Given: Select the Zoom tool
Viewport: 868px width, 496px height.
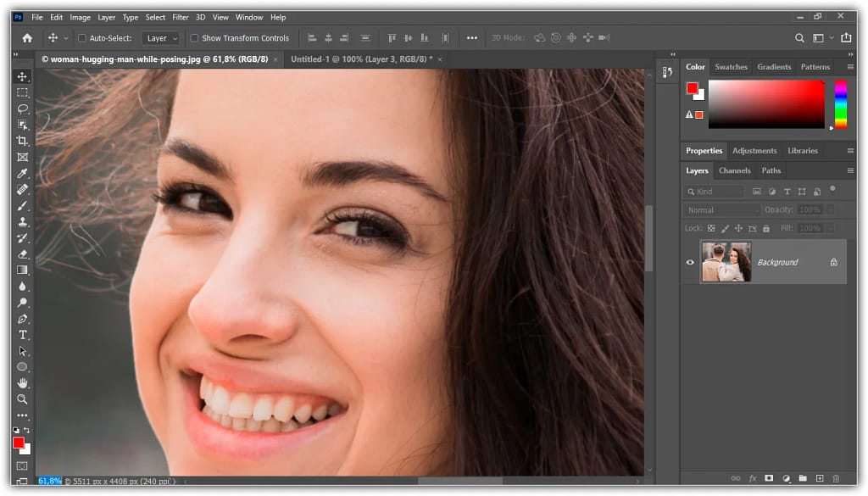Looking at the screenshot, I should point(22,399).
